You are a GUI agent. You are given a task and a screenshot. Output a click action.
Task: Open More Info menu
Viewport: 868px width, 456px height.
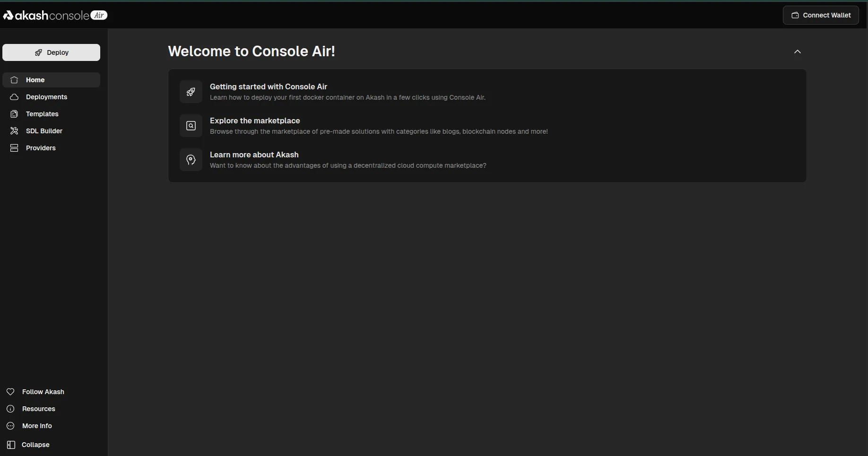(x=37, y=426)
